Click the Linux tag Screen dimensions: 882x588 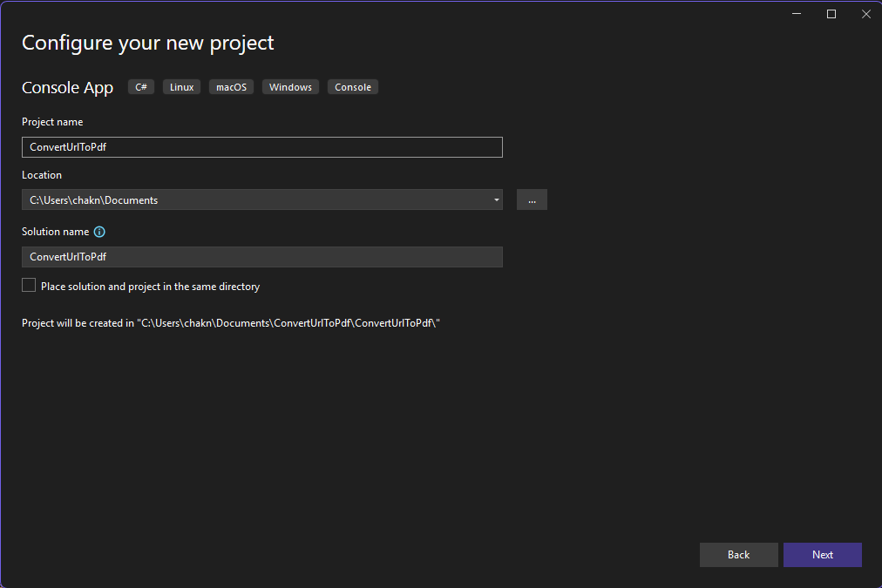(181, 87)
